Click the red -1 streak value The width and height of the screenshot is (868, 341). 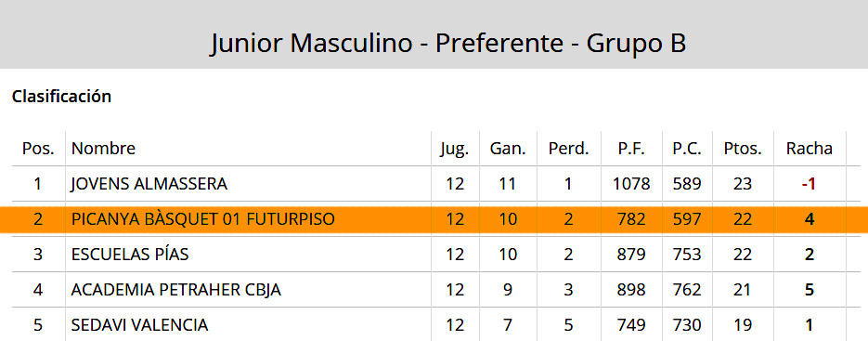(809, 184)
